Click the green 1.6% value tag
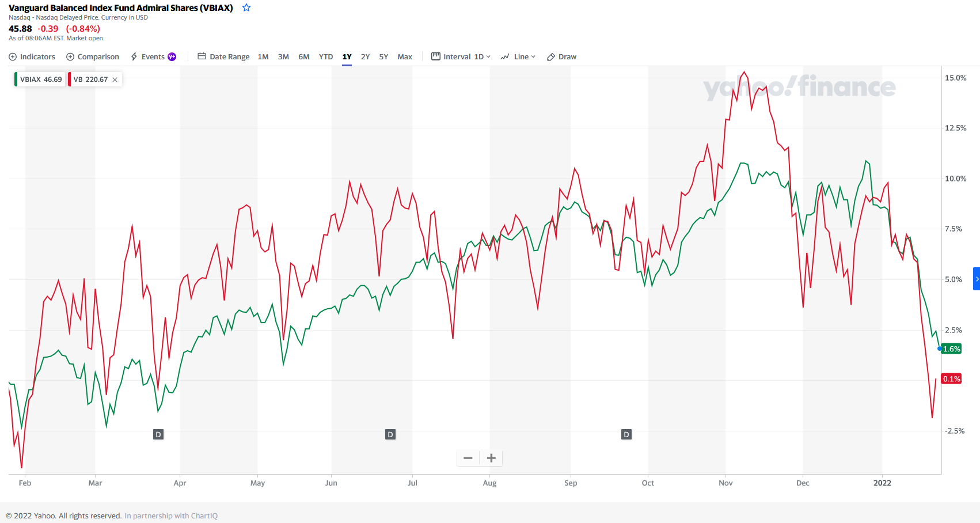980x523 pixels. tap(951, 349)
